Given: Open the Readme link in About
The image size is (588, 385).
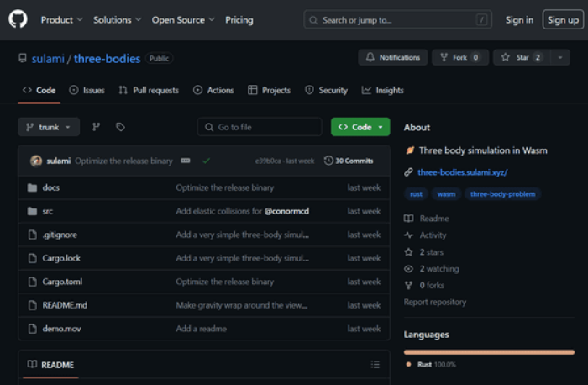Looking at the screenshot, I should pyautogui.click(x=427, y=219).
